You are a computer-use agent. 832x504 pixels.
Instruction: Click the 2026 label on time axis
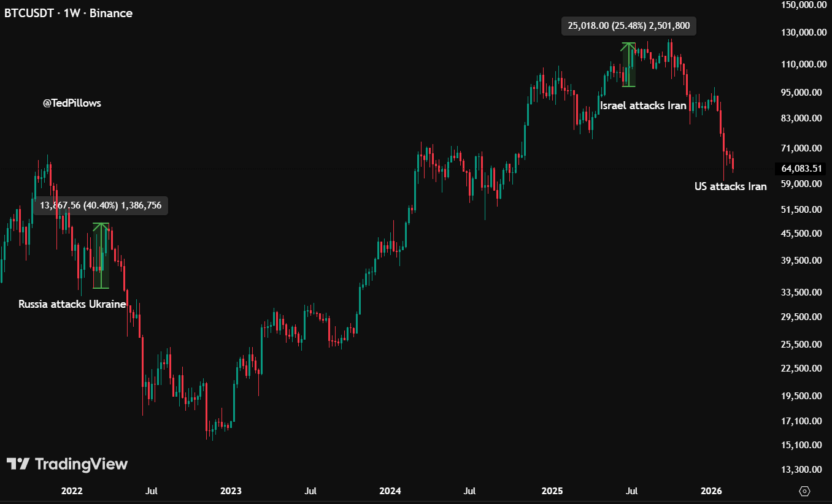click(711, 491)
